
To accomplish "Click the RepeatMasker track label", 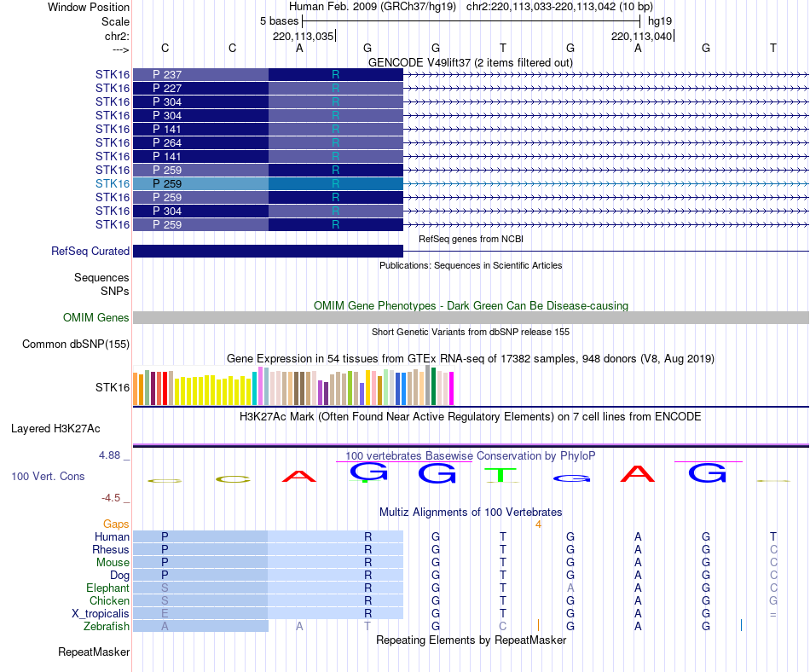I will 94,652.
